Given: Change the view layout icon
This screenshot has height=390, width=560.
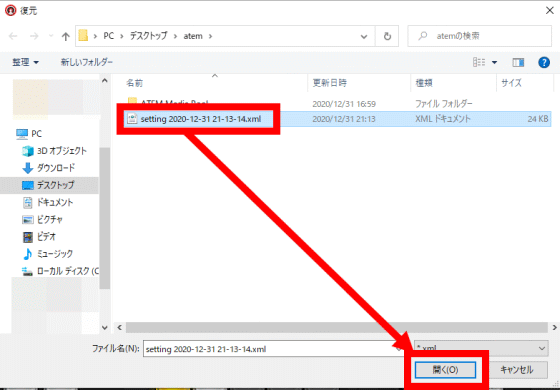Looking at the screenshot, I should (479, 62).
